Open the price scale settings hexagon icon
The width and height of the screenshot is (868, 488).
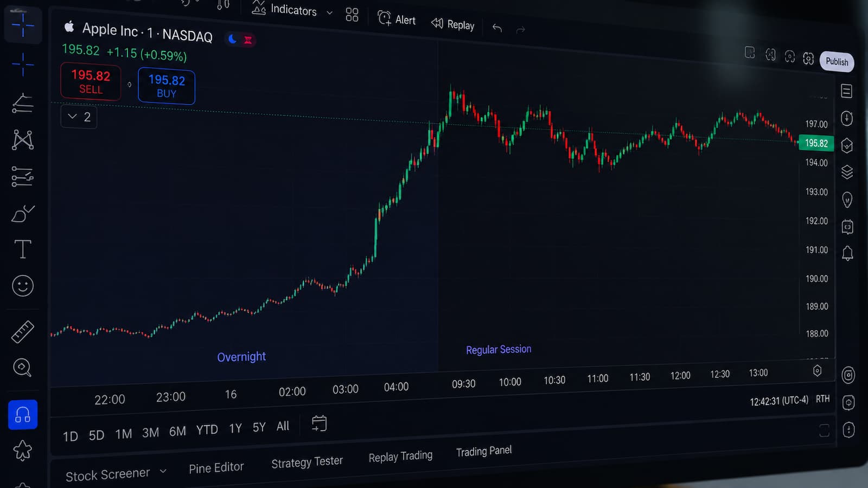coord(817,371)
